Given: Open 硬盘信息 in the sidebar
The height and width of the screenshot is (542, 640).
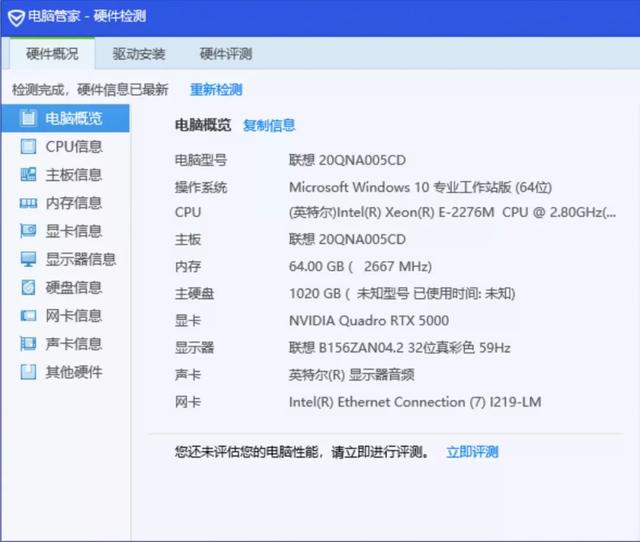Looking at the screenshot, I should coord(65,287).
